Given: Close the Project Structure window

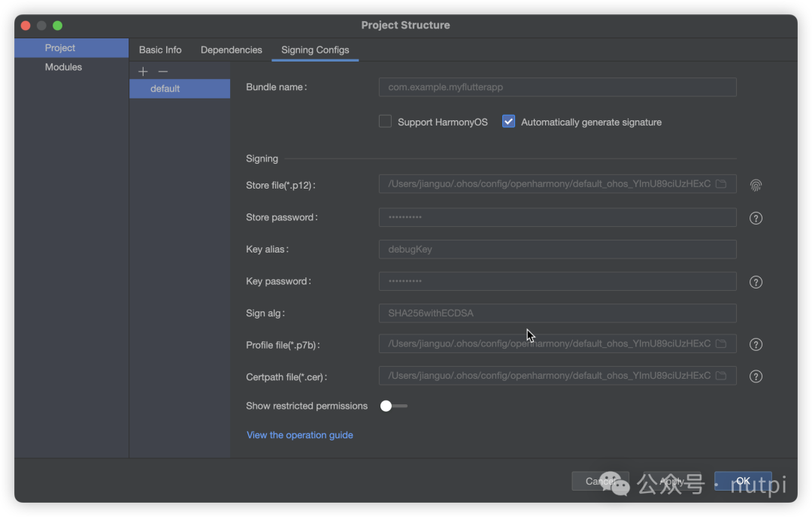Looking at the screenshot, I should (x=26, y=26).
